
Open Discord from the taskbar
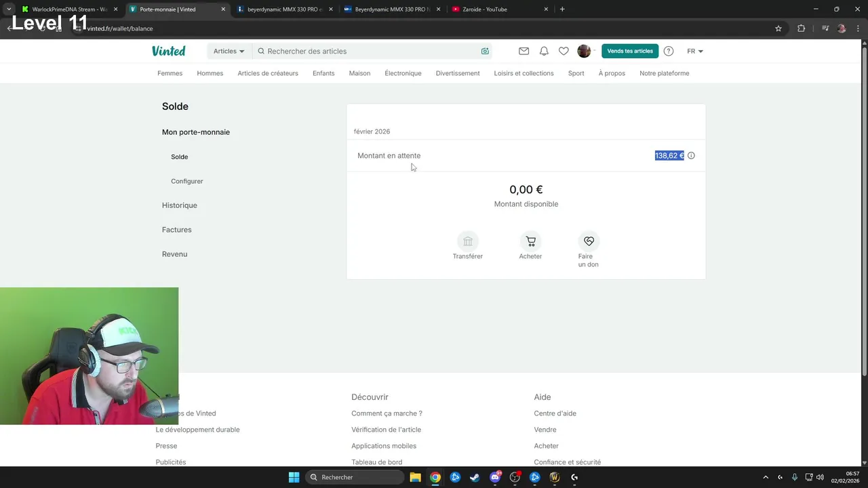[x=495, y=477]
